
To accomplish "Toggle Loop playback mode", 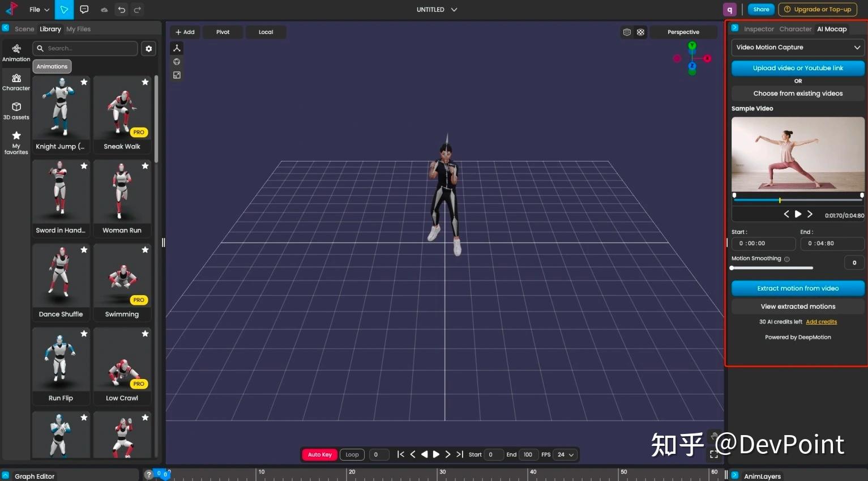I will (352, 454).
